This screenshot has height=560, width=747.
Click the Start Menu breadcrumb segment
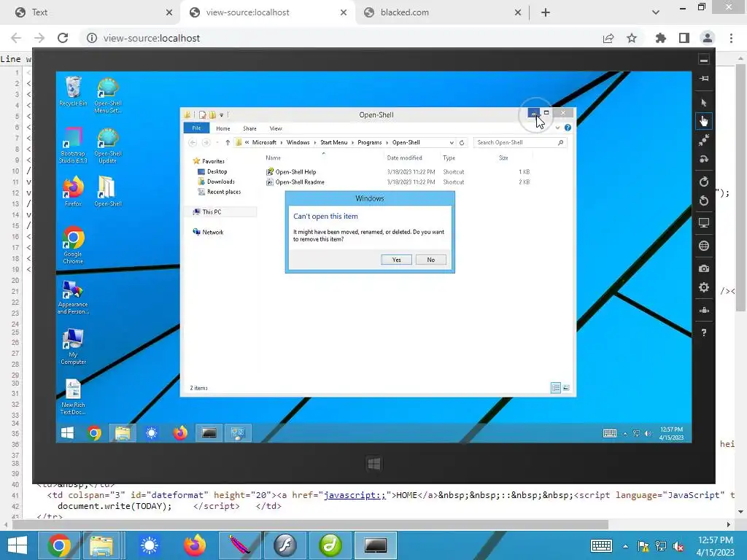click(x=334, y=142)
